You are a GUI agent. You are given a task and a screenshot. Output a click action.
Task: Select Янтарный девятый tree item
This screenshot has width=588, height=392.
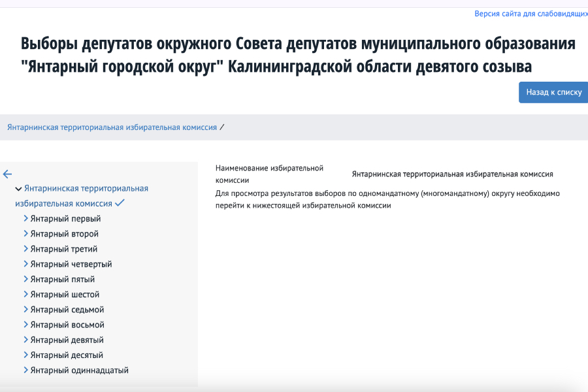[x=67, y=340]
